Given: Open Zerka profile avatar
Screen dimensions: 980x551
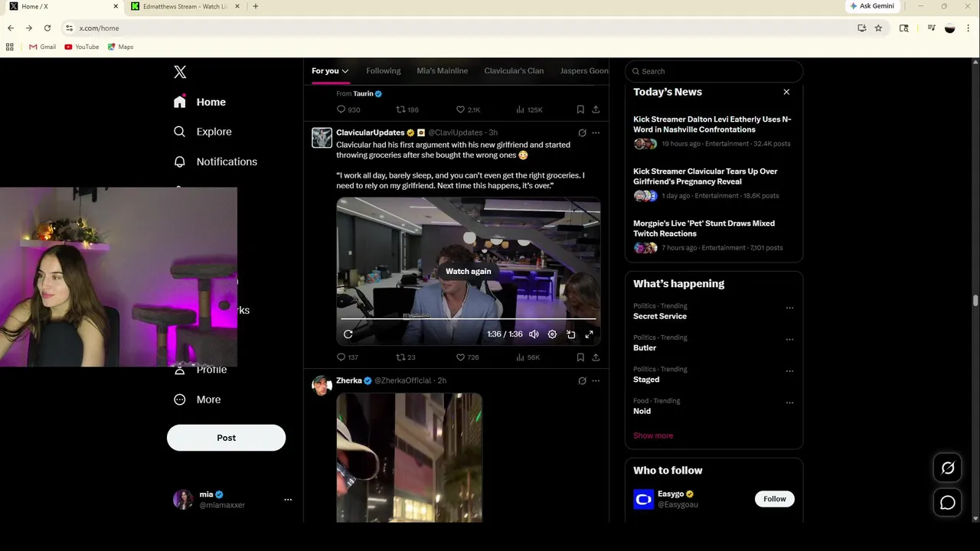Looking at the screenshot, I should click(322, 386).
